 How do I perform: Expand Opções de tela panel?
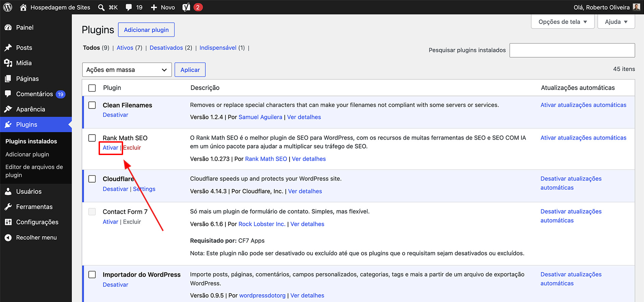point(562,22)
